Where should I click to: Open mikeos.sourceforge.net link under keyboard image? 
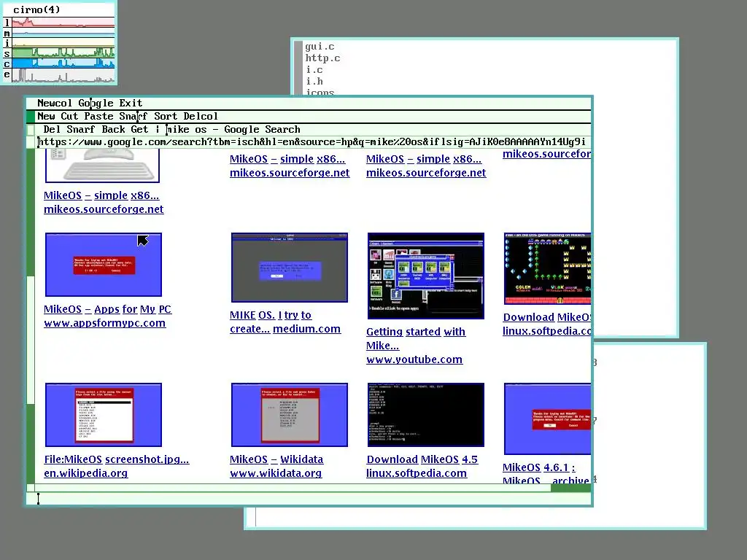(x=104, y=209)
